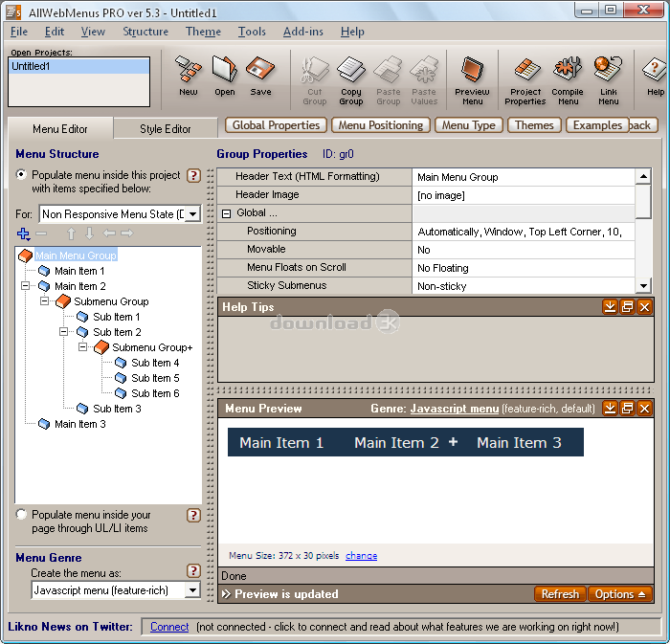
Task: Click the Paste Values toolbar icon
Action: [x=424, y=80]
